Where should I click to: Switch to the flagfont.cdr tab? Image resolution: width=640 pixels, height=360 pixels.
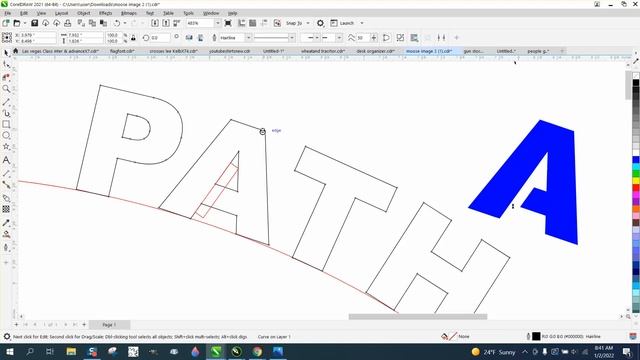tap(122, 51)
